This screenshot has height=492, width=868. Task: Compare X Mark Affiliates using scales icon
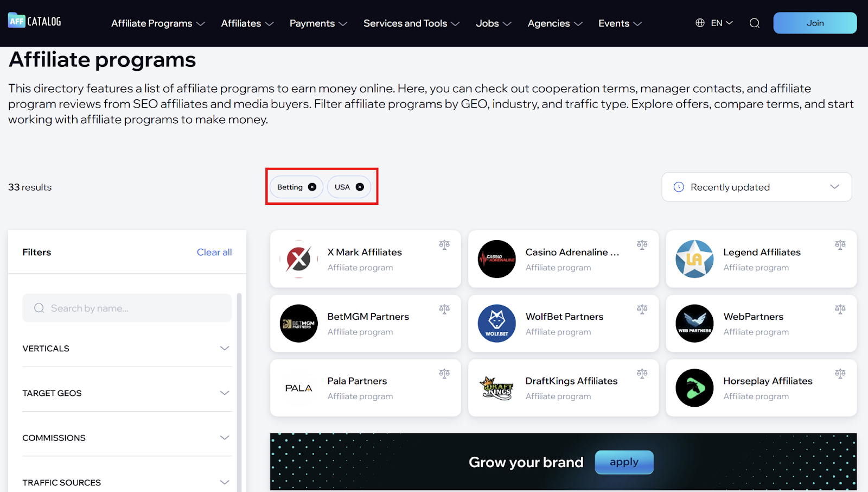click(444, 245)
